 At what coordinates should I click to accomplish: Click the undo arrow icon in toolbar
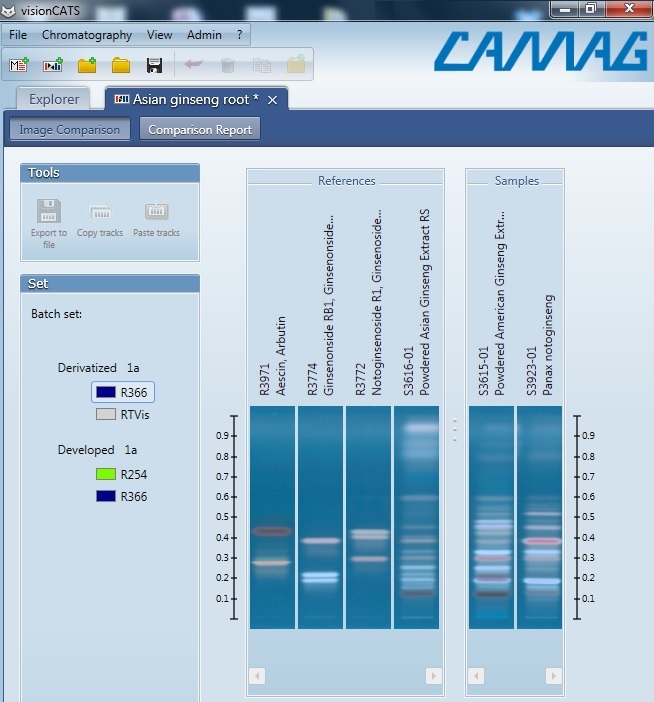click(193, 65)
